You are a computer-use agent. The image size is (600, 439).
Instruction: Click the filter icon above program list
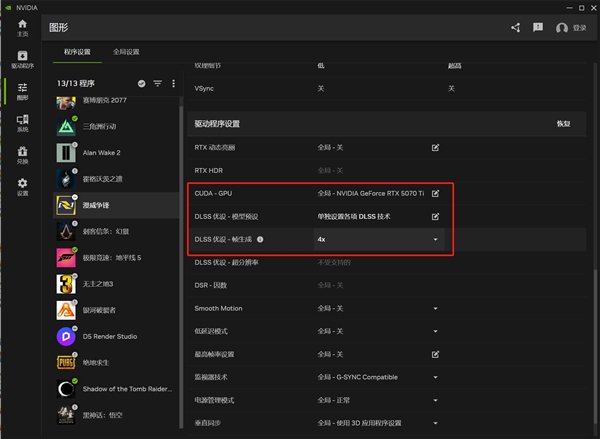pyautogui.click(x=157, y=83)
